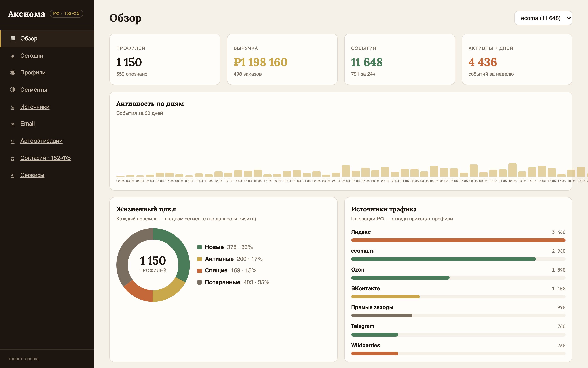Click the Источники arrow icon
588x368 pixels.
pos(13,107)
